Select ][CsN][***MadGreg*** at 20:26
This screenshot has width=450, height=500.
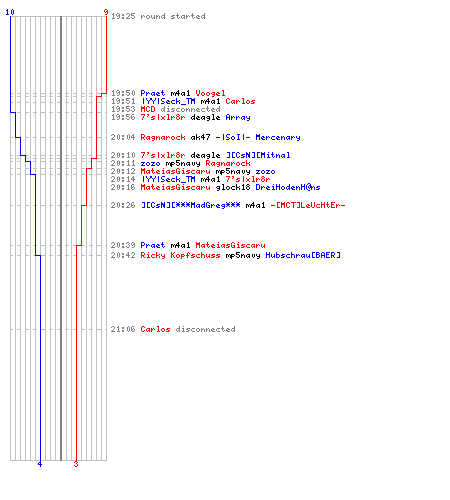tap(190, 205)
